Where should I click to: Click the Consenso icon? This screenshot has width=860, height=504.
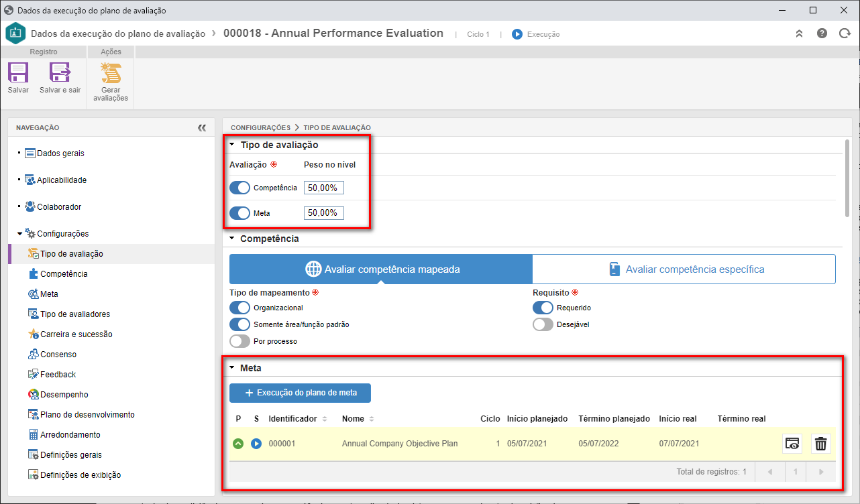pyautogui.click(x=34, y=355)
